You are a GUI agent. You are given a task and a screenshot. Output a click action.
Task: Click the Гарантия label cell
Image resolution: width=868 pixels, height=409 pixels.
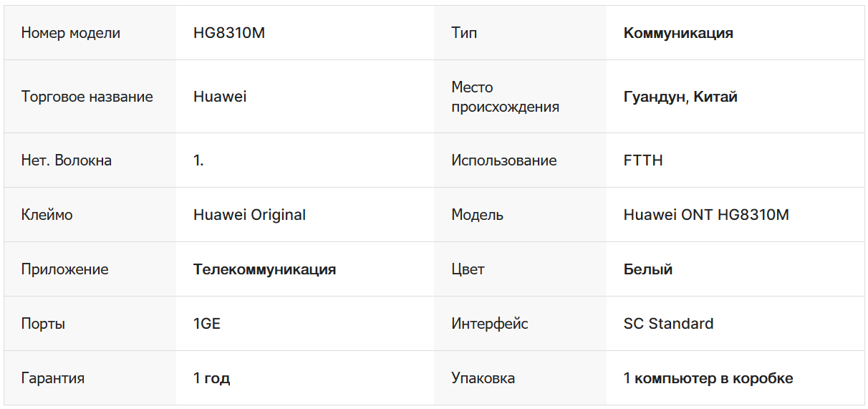pyautogui.click(x=53, y=378)
